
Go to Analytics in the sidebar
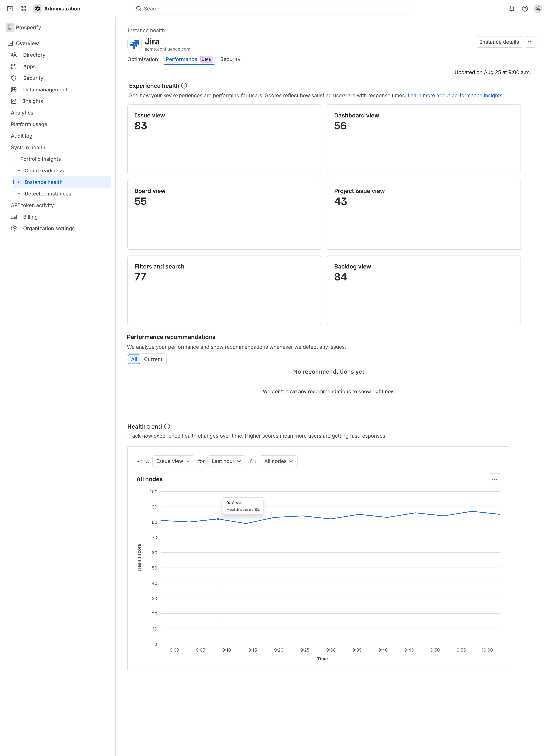22,113
